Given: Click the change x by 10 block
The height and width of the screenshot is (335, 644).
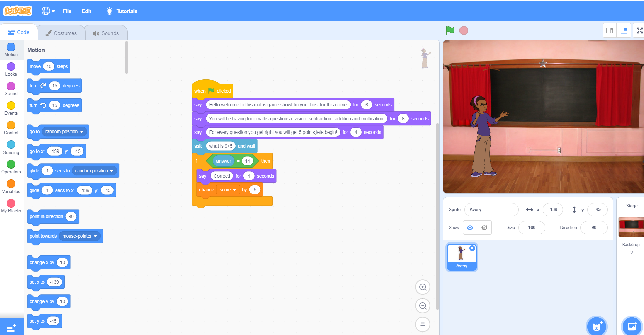Looking at the screenshot, I should [x=48, y=263].
